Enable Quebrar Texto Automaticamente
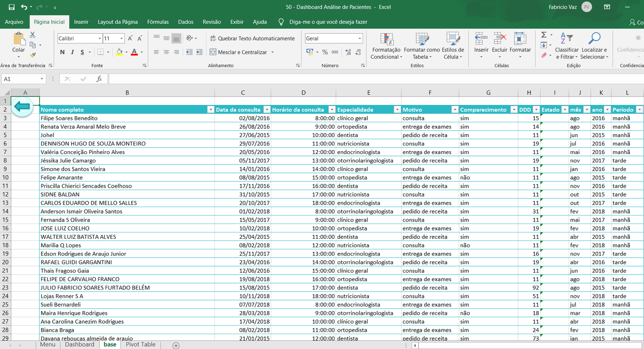Viewport: 644px width, 349px height. click(x=252, y=39)
